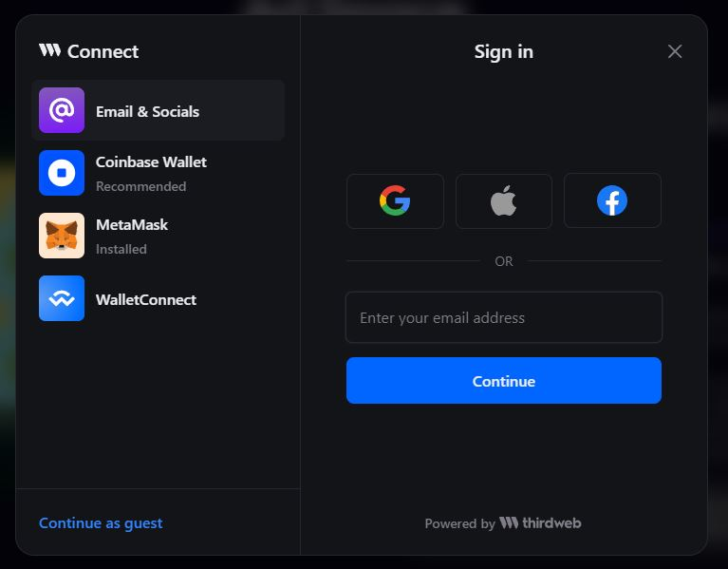Click the blue Coinbase Wallet icon
The width and height of the screenshot is (728, 569).
62,173
